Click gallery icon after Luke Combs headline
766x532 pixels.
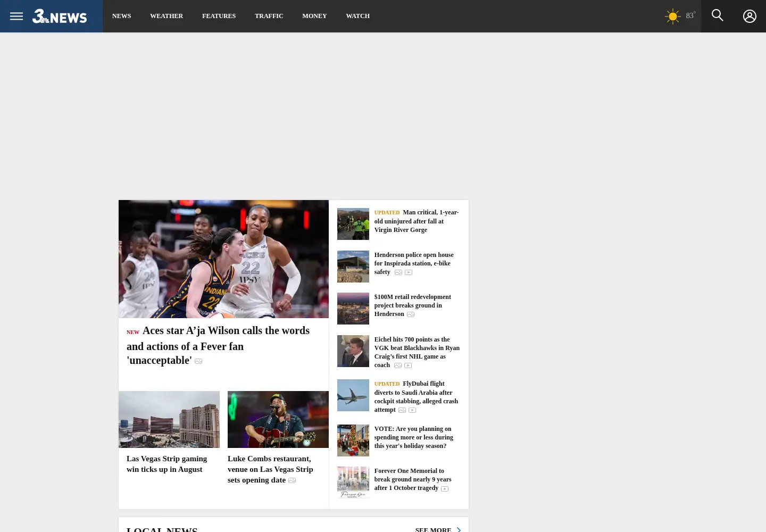pos(292,480)
